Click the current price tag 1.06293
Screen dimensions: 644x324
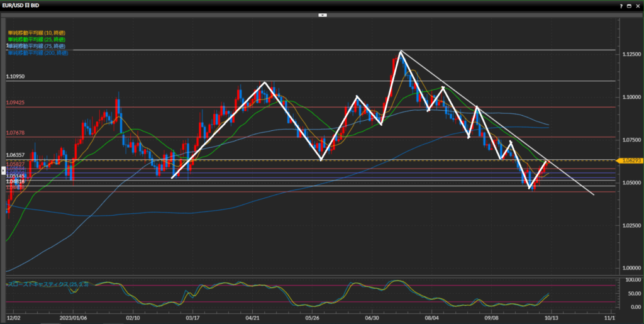click(x=629, y=161)
